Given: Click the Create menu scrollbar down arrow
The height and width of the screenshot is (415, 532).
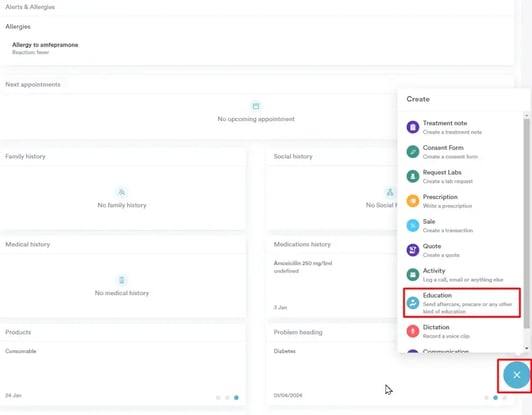Looking at the screenshot, I should pos(526,348).
